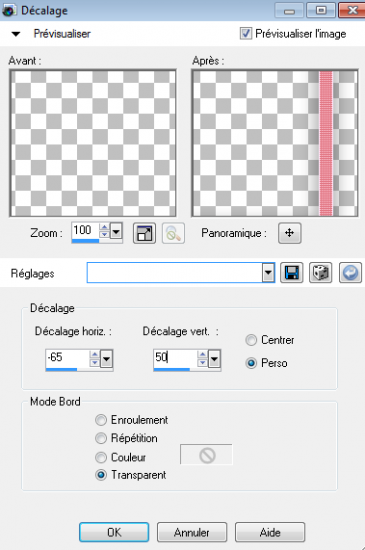Maximize the Décalage dialog window
365x550 pixels.
click(x=321, y=11)
